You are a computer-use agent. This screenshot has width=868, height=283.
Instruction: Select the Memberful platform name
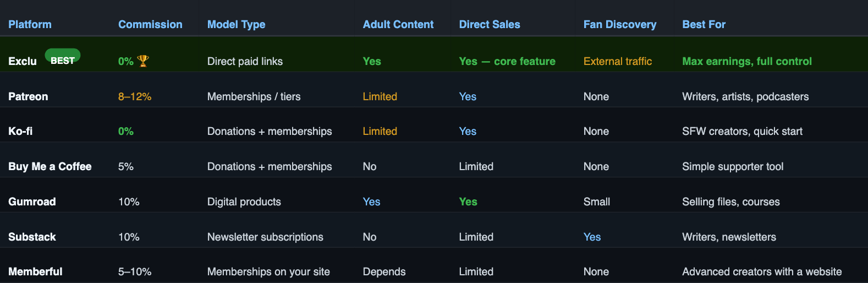click(35, 271)
